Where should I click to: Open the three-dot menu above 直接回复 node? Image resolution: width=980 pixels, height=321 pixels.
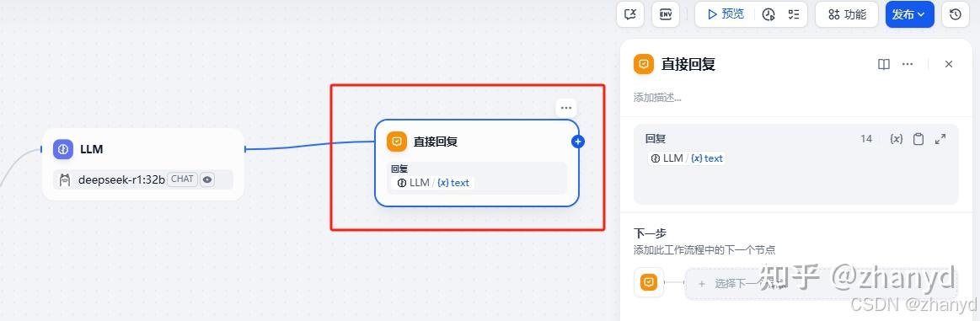point(566,107)
